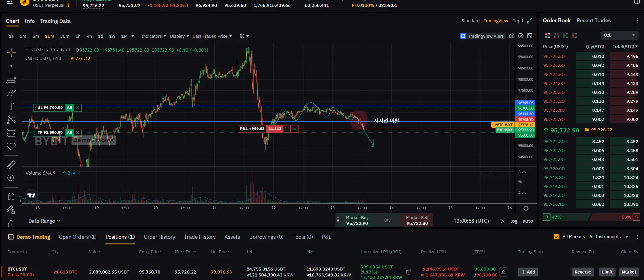Open the Display dropdown

[x=179, y=36]
